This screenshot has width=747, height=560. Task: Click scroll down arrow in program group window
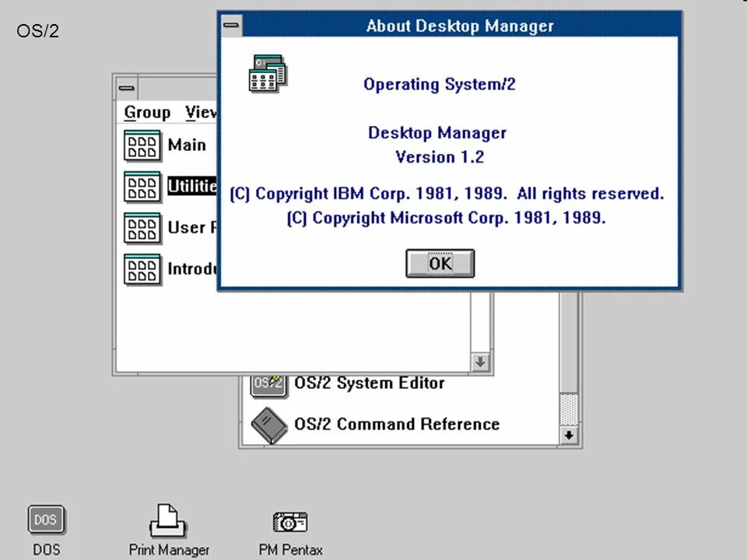pos(569,436)
